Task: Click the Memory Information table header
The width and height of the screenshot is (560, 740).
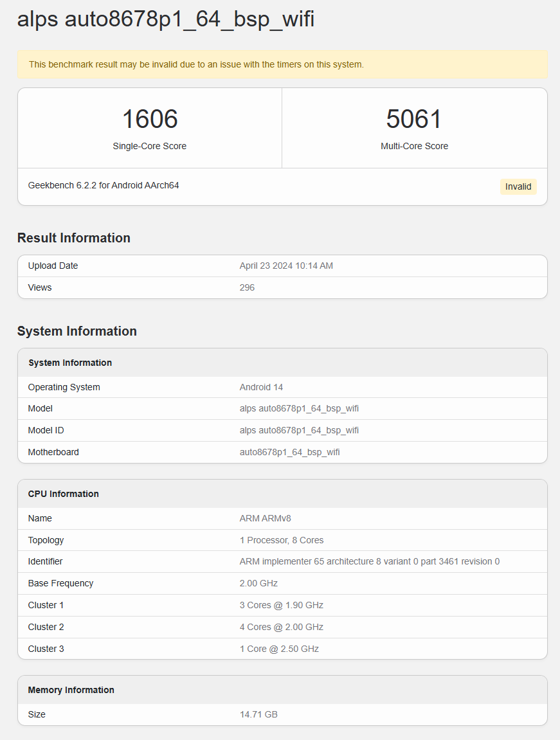Action: coord(71,690)
